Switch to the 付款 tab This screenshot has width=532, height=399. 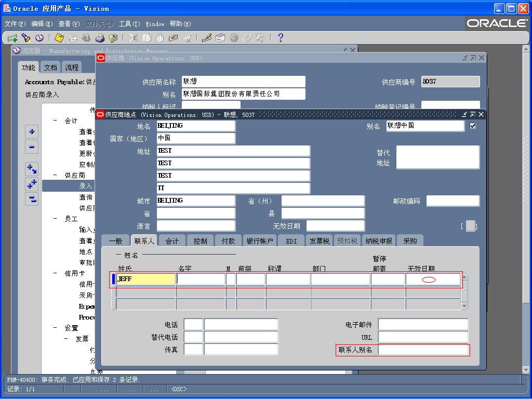click(x=229, y=241)
